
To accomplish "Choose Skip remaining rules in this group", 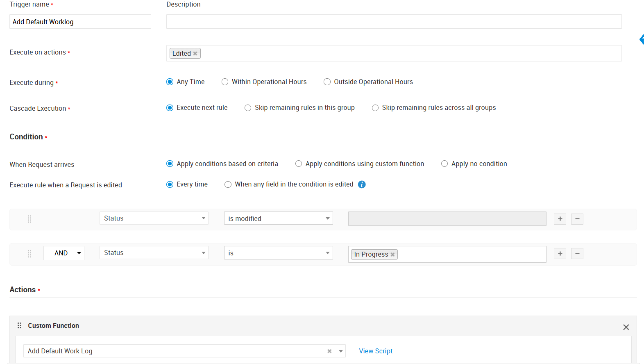I will (x=248, y=108).
